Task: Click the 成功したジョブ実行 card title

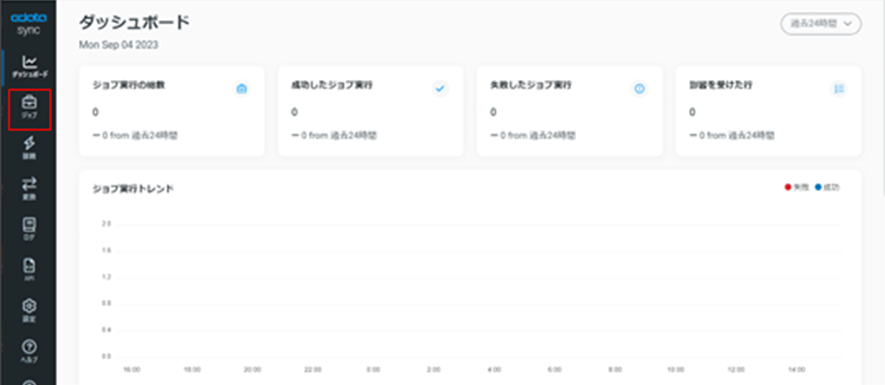Action: tap(332, 85)
